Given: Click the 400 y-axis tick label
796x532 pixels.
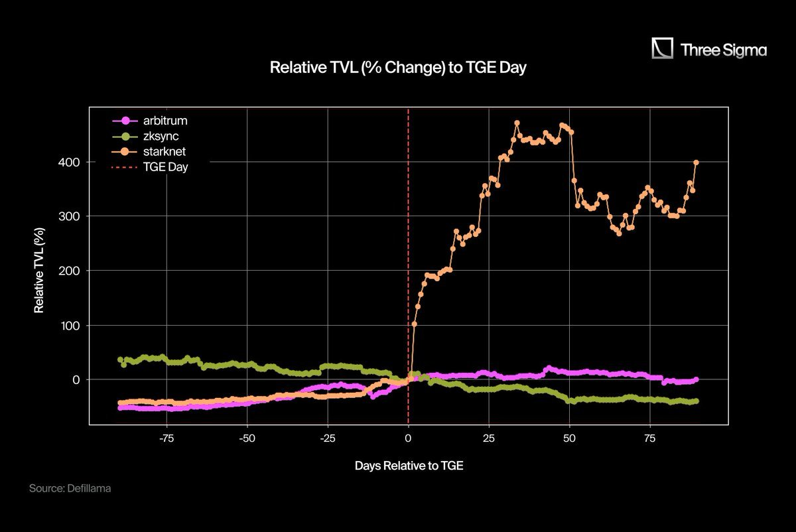Looking at the screenshot, I should 72,162.
